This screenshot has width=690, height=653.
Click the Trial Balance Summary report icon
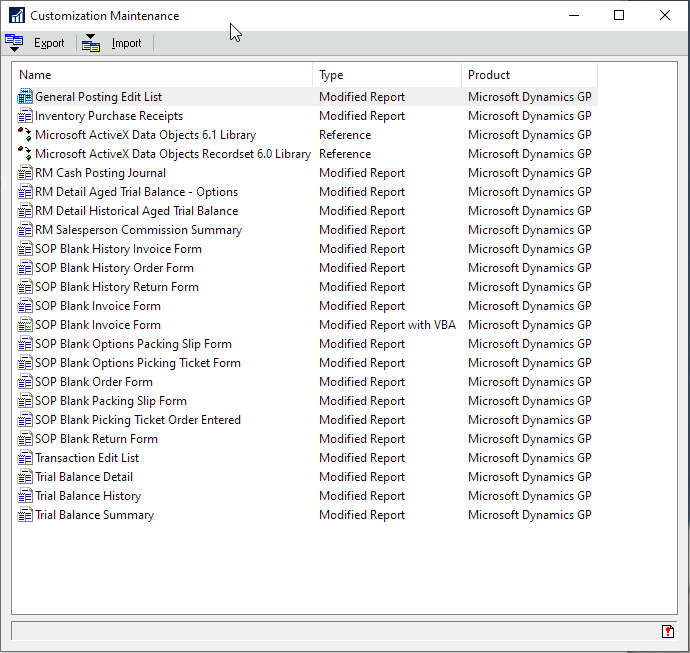tap(25, 515)
